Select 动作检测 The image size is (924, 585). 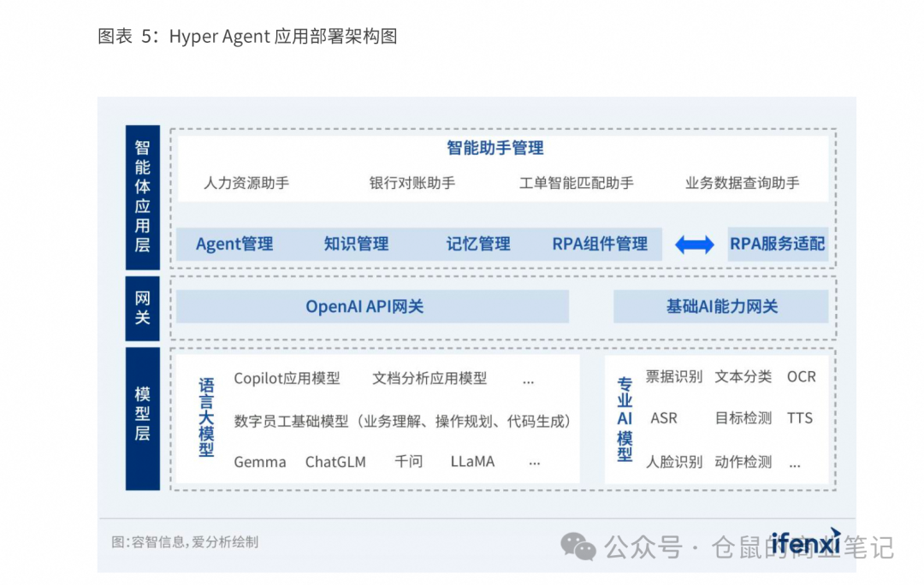coord(743,462)
